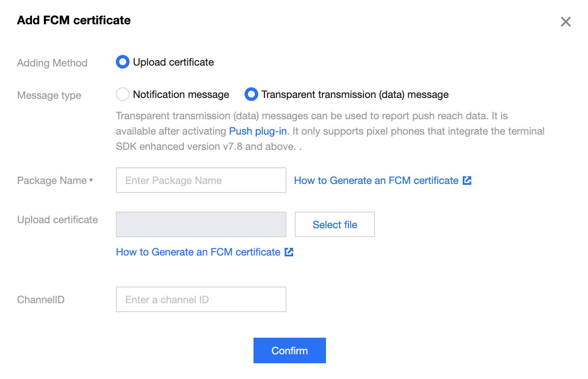Focus the Enter a channel ID field

[x=201, y=299]
